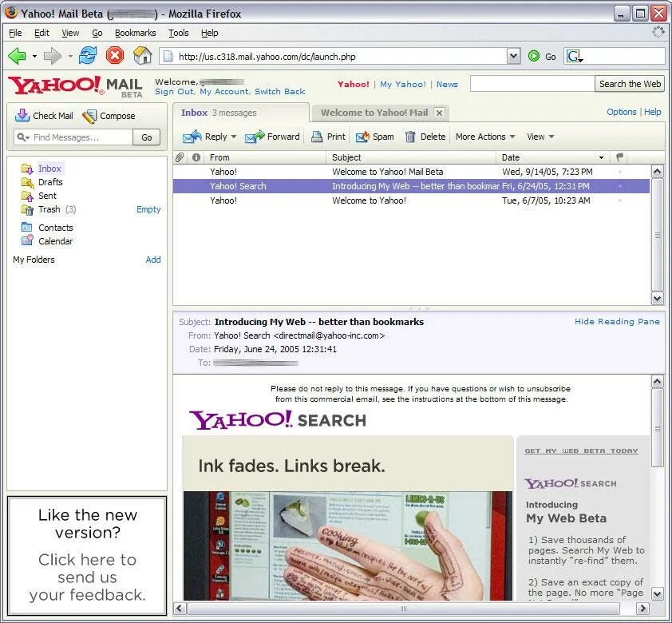Open the View dropdown menu
The width and height of the screenshot is (672, 623).
point(540,137)
